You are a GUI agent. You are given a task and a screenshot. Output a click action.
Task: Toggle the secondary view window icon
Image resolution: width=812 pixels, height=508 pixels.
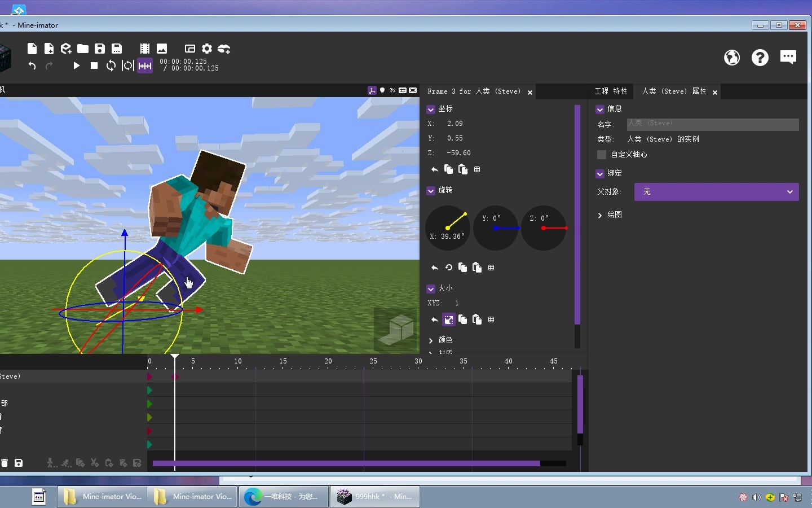(x=190, y=49)
